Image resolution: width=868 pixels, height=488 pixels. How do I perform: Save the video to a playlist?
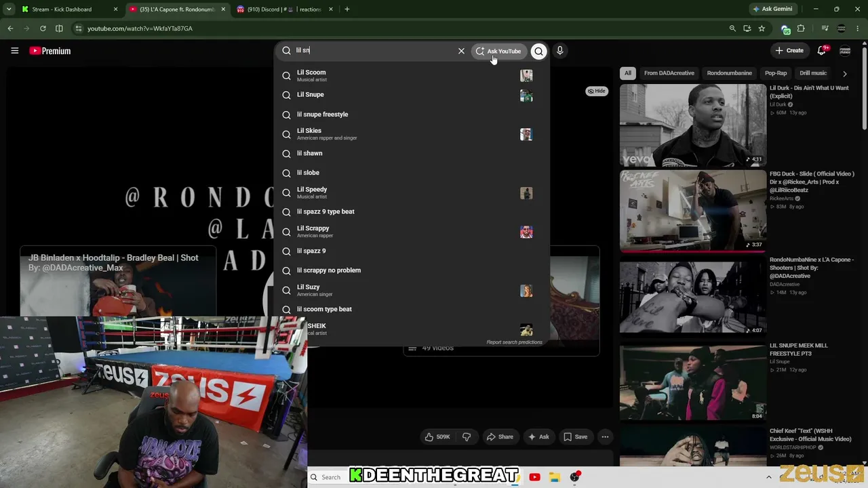click(576, 437)
